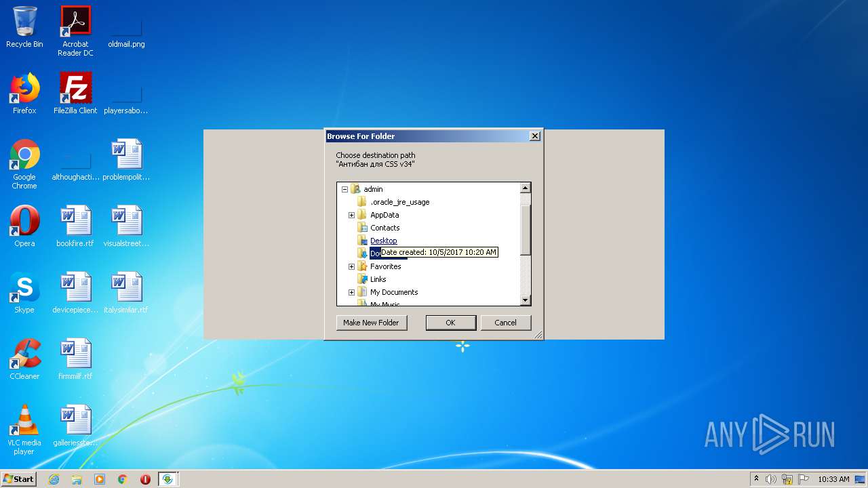Select the Desktop folder
Viewport: 868px width, 488px height.
coord(383,241)
